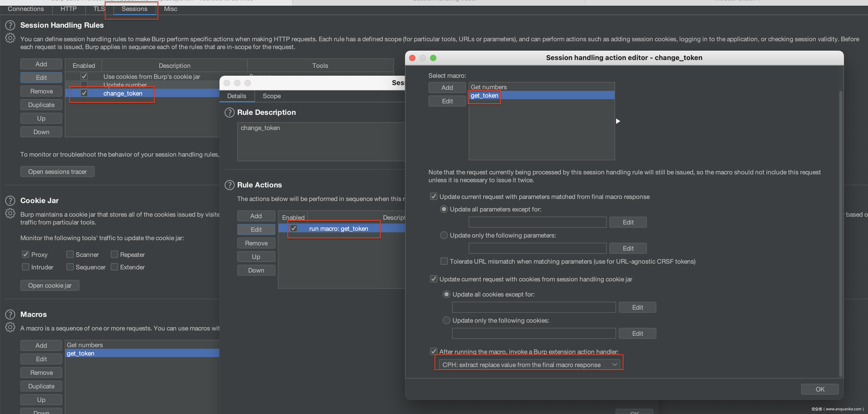Switch to the Scope tab
This screenshot has height=414, width=868.
tap(271, 96)
